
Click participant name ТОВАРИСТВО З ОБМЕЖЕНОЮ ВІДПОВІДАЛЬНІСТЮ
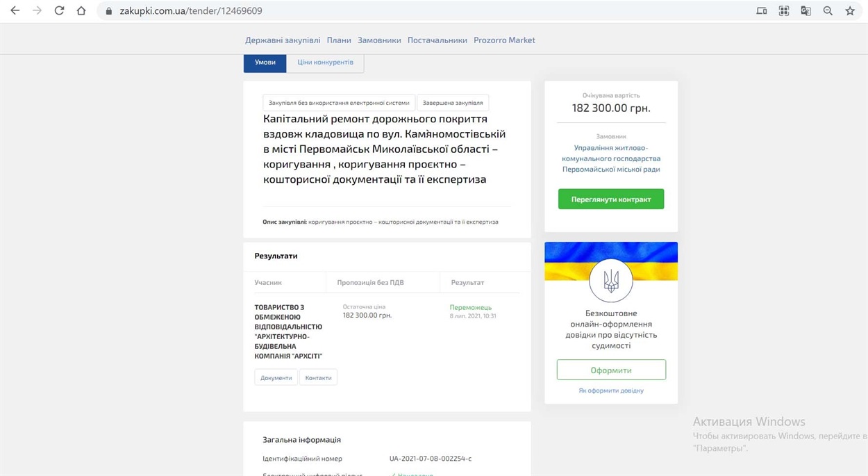(x=289, y=331)
